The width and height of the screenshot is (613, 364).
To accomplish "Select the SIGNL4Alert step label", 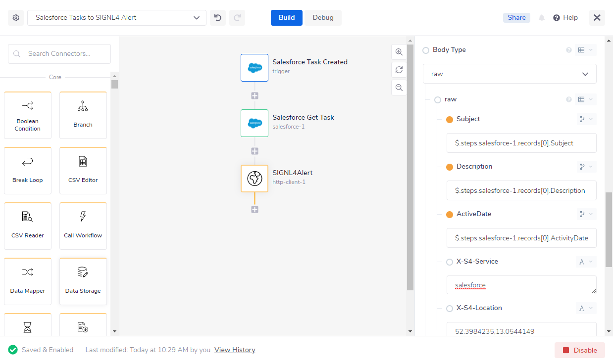I will click(x=293, y=173).
